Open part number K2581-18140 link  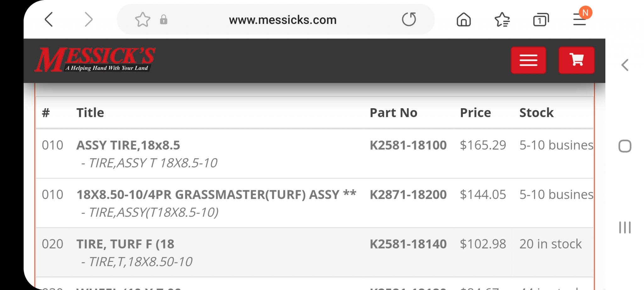click(x=408, y=244)
